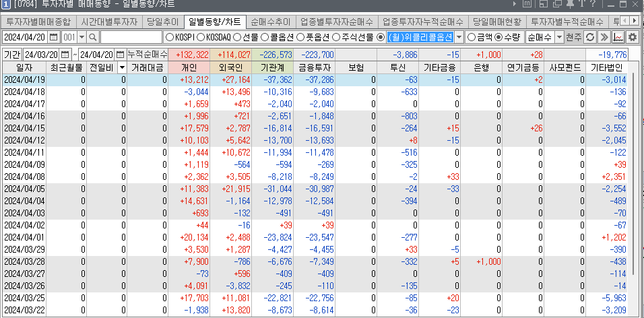This screenshot has width=644, height=318.
Task: Choose the 금액 radio option
Action: 471,36
